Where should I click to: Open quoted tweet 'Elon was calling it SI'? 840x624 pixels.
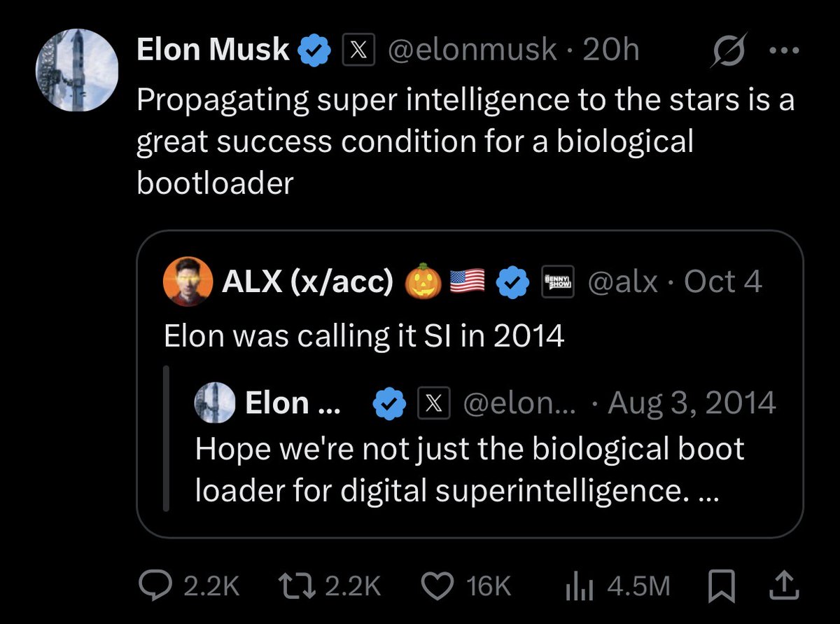tap(364, 338)
